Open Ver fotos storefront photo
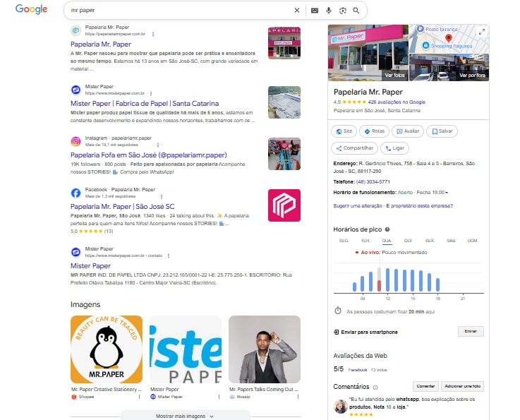Screen dimensions: 520x420 pos(368,52)
